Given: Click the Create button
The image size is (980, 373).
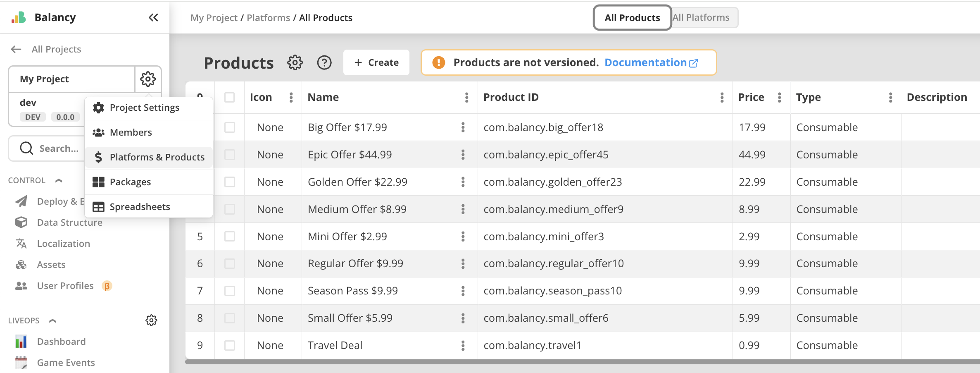Looking at the screenshot, I should coord(376,62).
